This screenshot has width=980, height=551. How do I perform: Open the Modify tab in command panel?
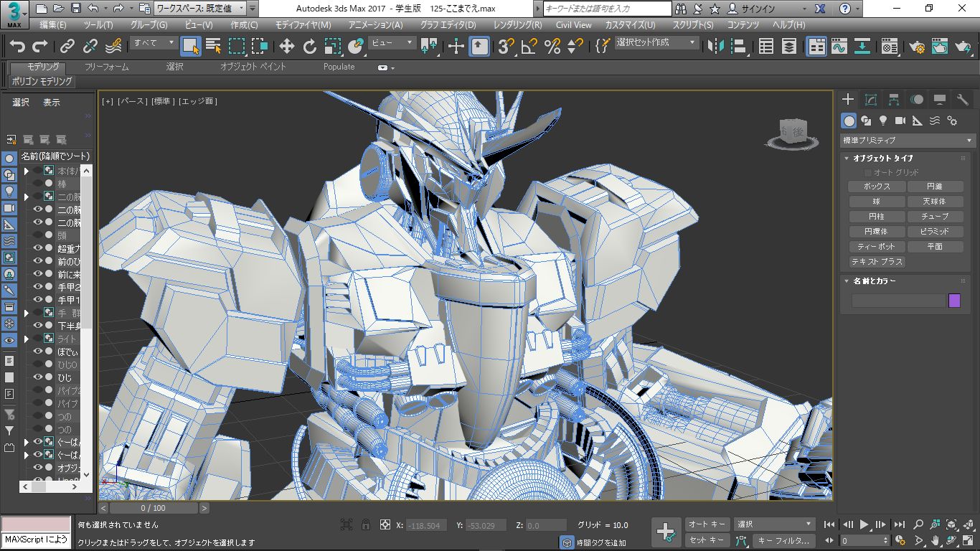871,100
